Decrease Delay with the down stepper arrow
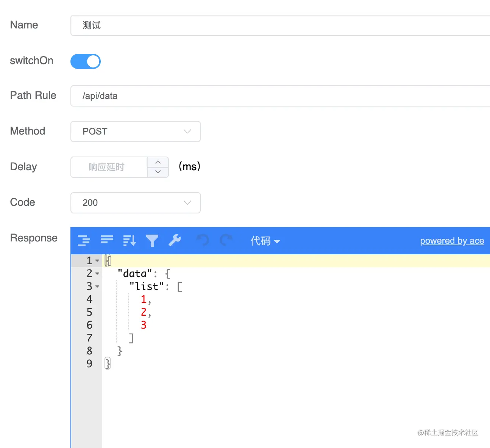Image resolution: width=490 pixels, height=448 pixels. [x=158, y=172]
